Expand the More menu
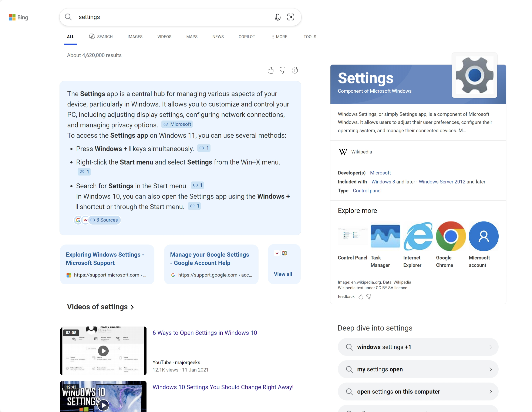Image resolution: width=532 pixels, height=412 pixels. point(279,37)
